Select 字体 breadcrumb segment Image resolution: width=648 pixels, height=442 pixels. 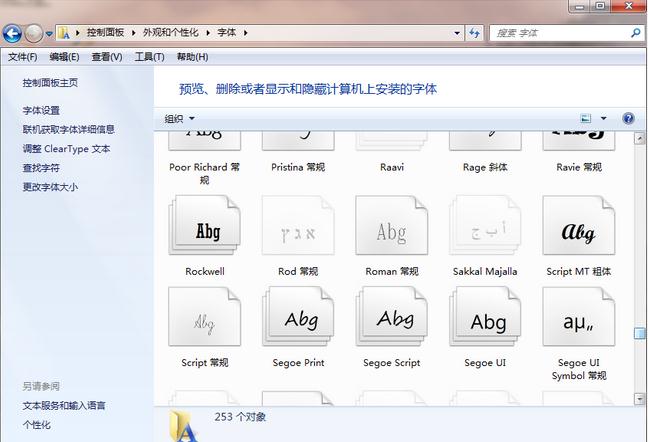coord(227,33)
